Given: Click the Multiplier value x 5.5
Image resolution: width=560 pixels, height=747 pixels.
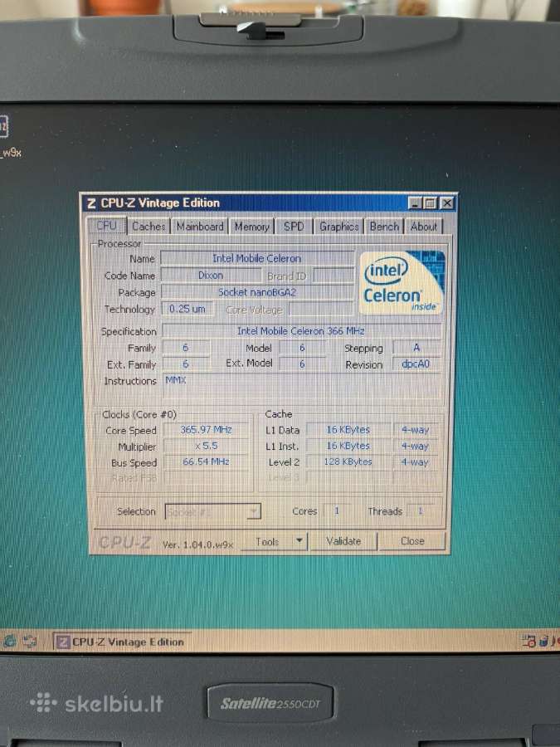Looking at the screenshot, I should click(x=206, y=446).
